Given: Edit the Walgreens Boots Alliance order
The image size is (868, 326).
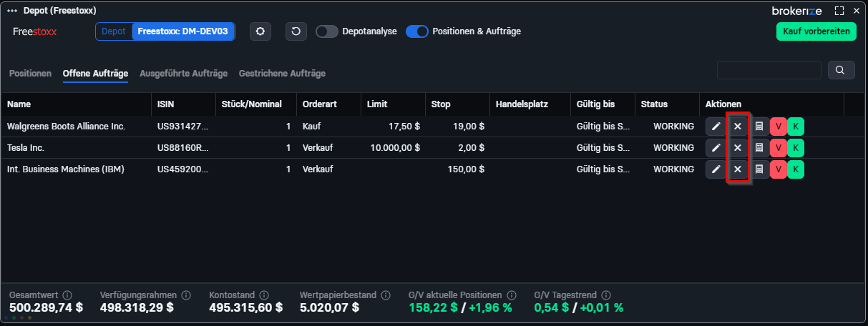Looking at the screenshot, I should tap(715, 127).
